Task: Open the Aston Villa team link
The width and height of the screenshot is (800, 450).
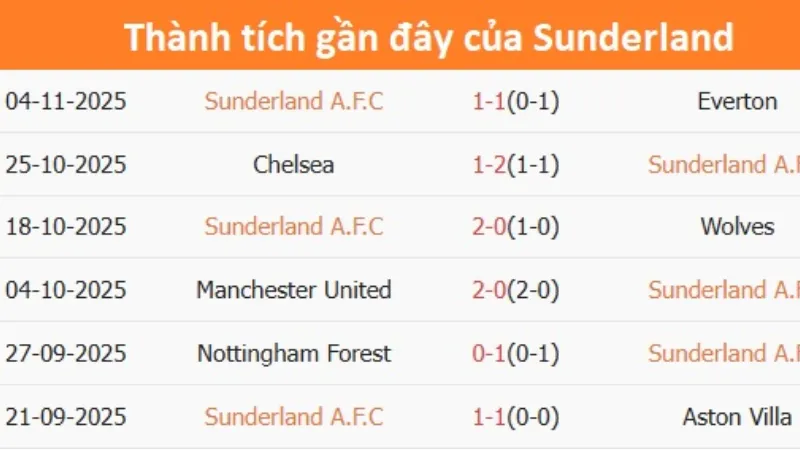Action: click(x=737, y=417)
